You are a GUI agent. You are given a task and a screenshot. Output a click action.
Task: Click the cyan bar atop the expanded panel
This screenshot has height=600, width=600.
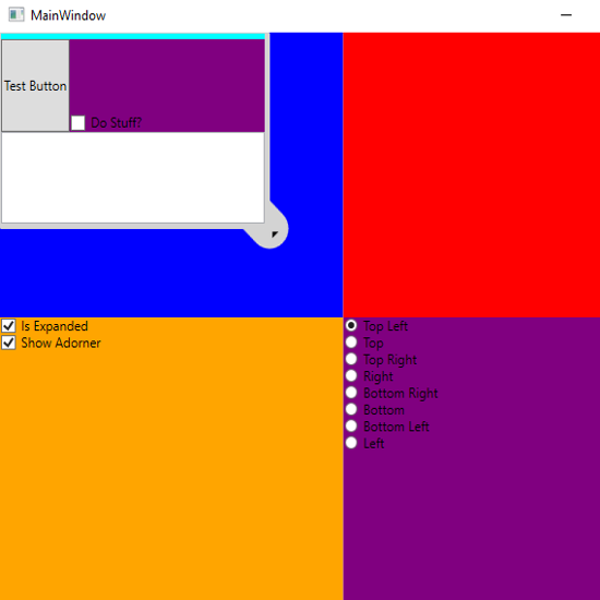(132, 36)
